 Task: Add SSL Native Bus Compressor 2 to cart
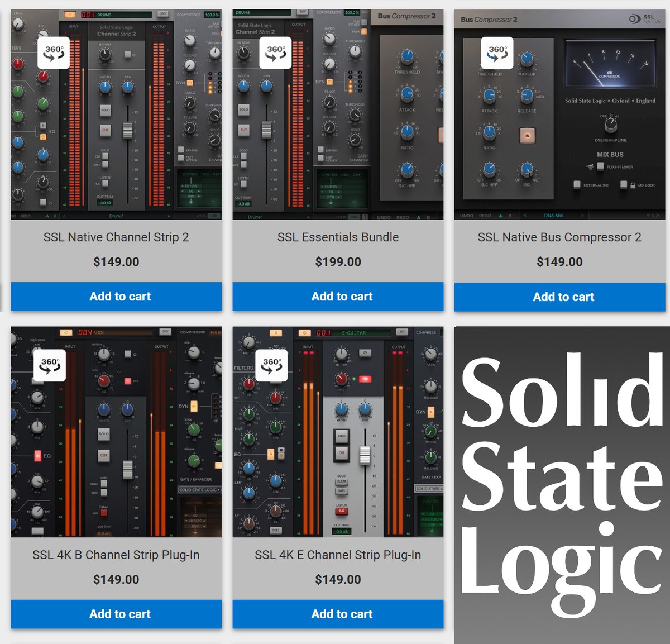point(560,297)
